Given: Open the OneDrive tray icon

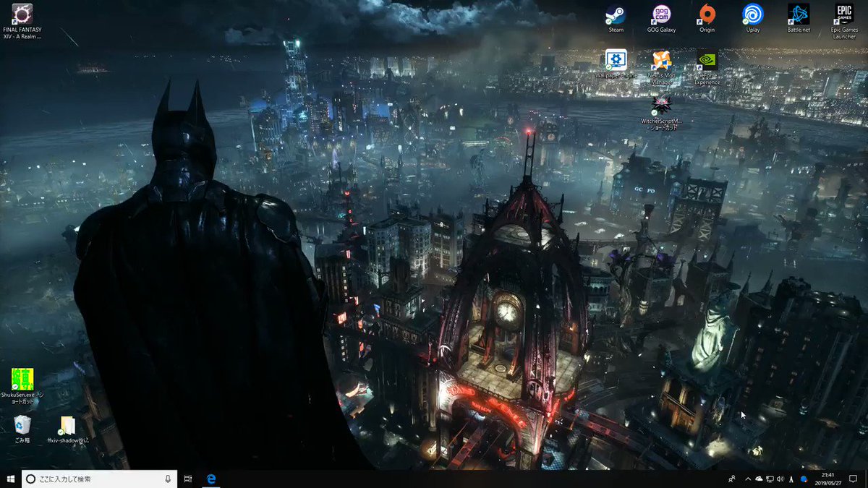Looking at the screenshot, I should (x=759, y=479).
